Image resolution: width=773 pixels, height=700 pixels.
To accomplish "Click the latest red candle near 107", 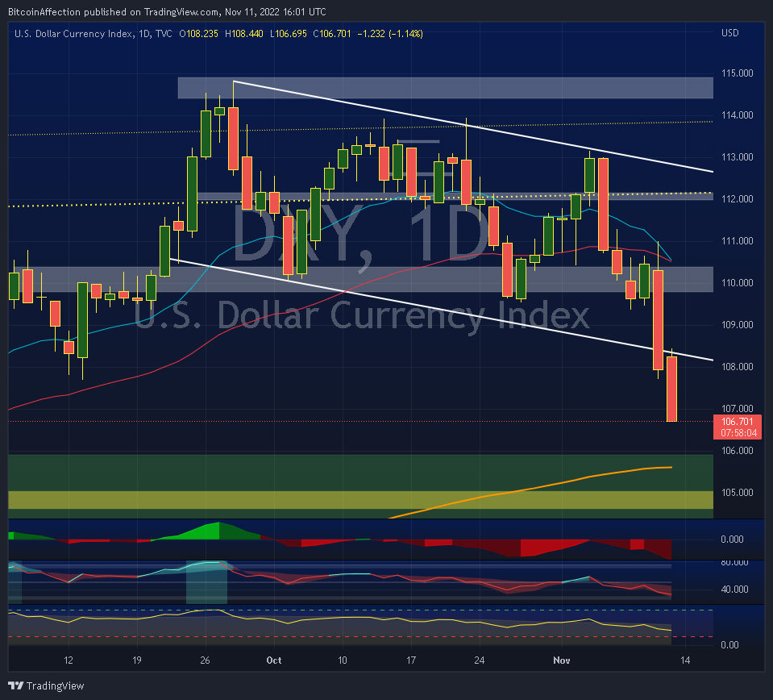I will [x=671, y=389].
